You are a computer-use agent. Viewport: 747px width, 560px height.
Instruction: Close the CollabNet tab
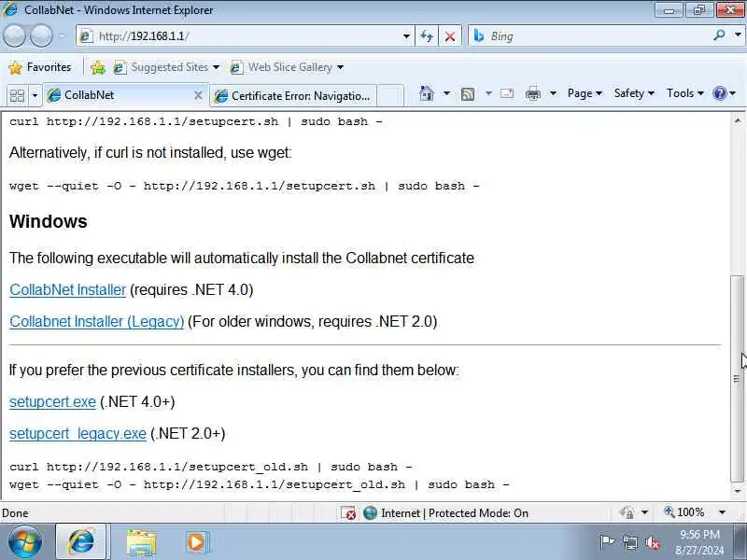pos(198,96)
